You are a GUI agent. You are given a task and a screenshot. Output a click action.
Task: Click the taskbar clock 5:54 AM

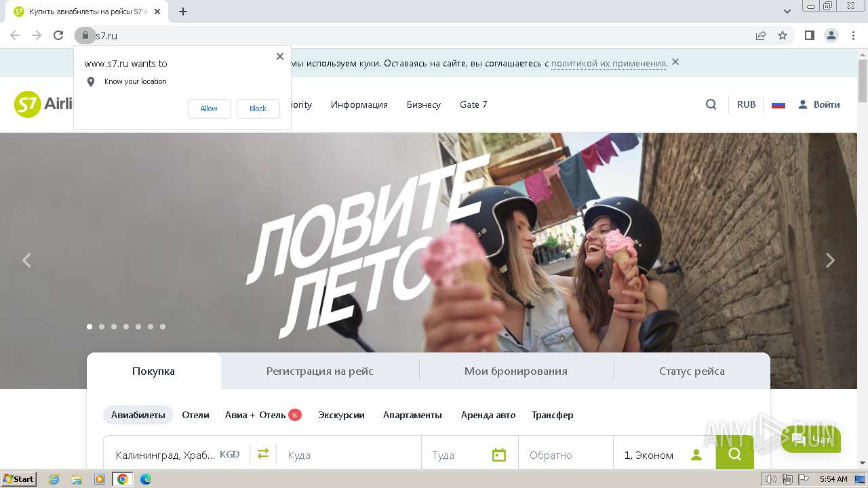point(833,479)
